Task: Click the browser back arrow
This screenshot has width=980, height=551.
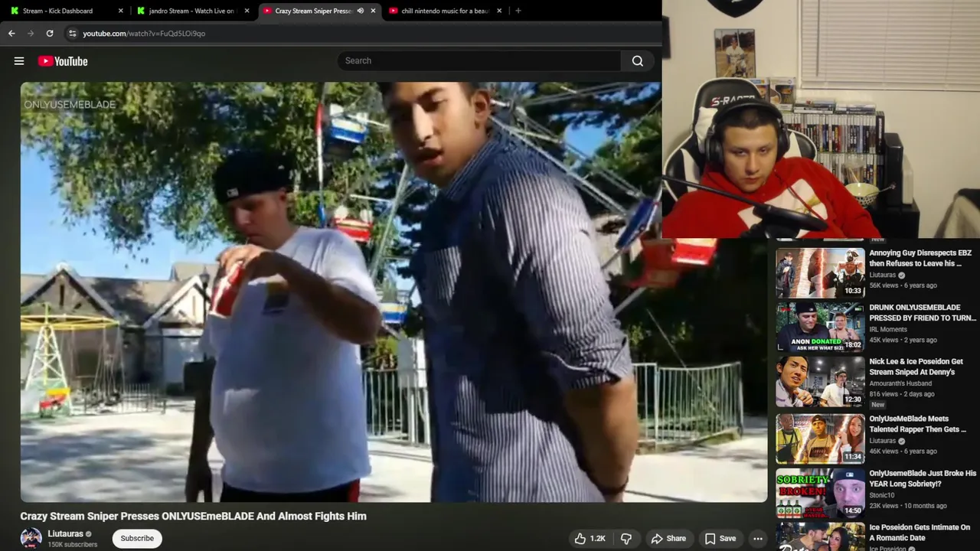Action: (x=11, y=34)
